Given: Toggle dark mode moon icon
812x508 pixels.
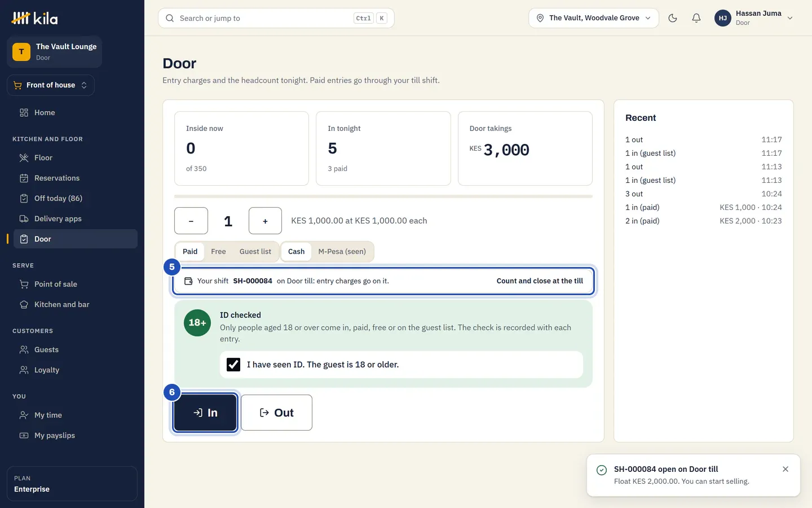Looking at the screenshot, I should point(673,18).
